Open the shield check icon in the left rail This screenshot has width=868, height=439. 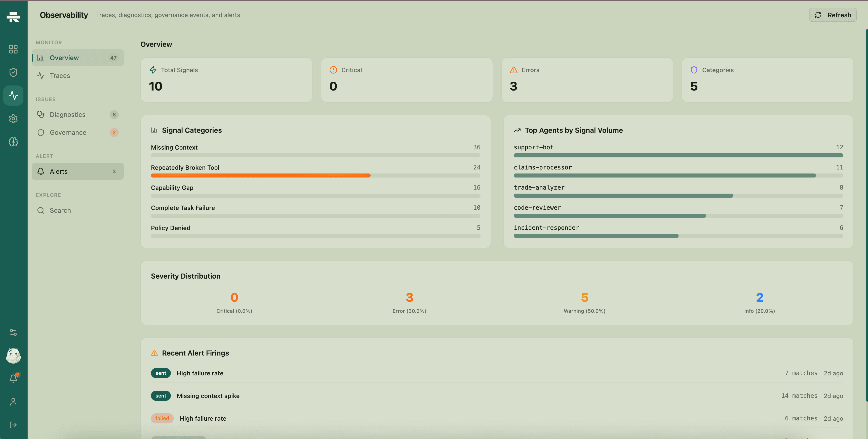[14, 72]
